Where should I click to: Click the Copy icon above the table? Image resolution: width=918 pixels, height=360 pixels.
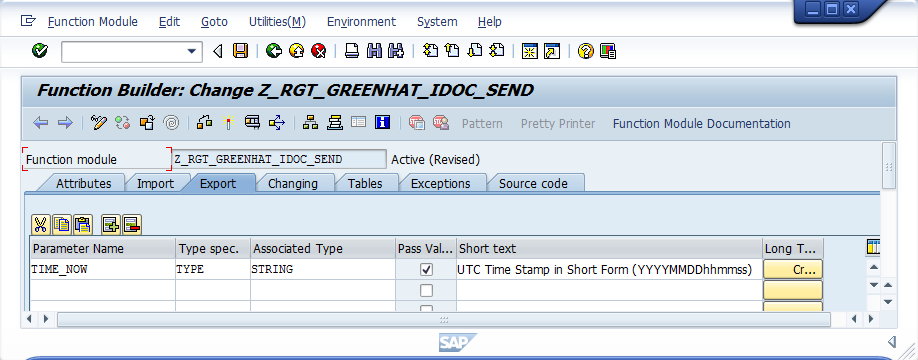[62, 224]
